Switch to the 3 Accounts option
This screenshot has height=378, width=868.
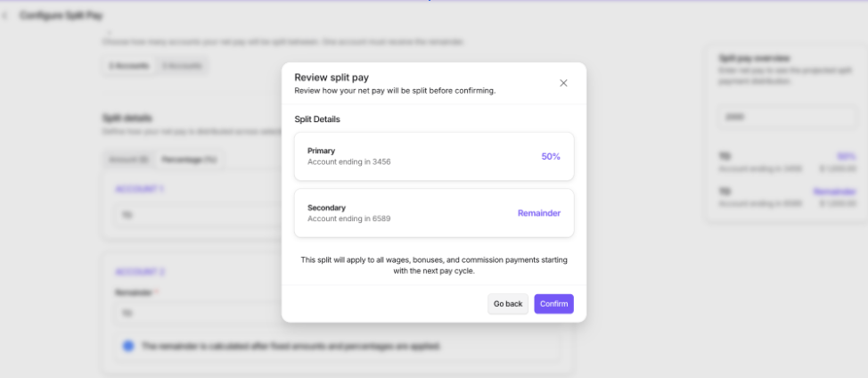182,65
